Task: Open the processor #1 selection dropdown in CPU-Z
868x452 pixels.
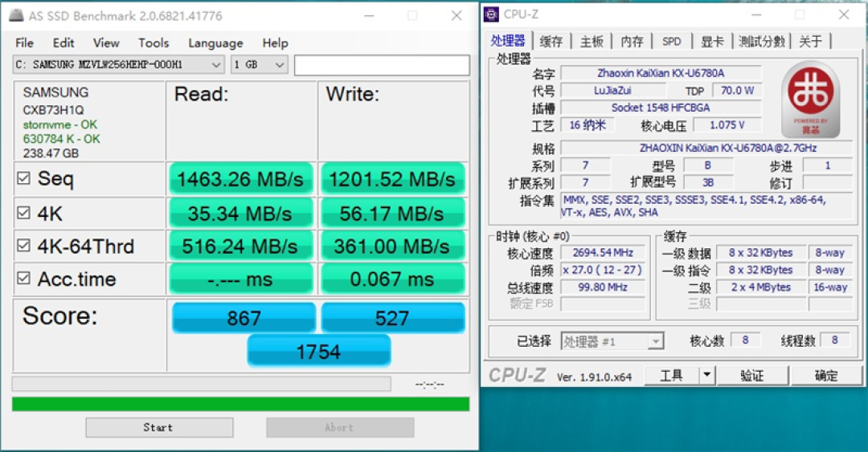Action: [612, 341]
